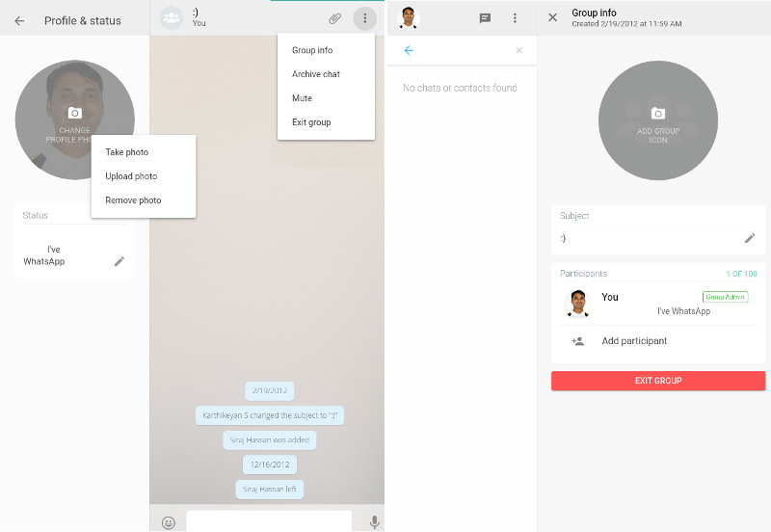Click the emoji smiley icon
This screenshot has height=532, width=771.
click(x=169, y=522)
